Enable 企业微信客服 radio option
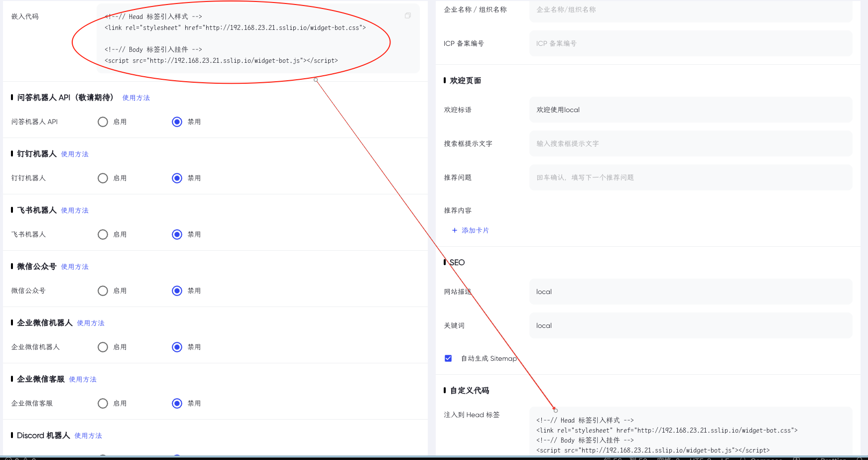 point(103,403)
